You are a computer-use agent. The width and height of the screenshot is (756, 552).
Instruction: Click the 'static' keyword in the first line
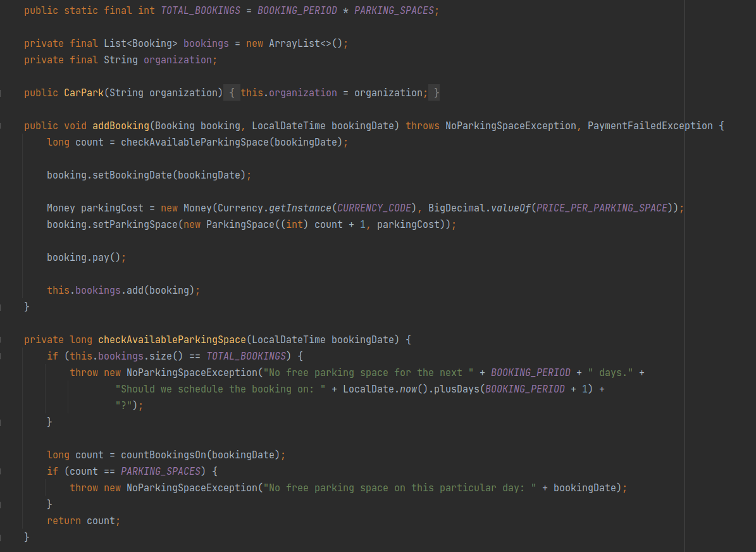pyautogui.click(x=81, y=11)
